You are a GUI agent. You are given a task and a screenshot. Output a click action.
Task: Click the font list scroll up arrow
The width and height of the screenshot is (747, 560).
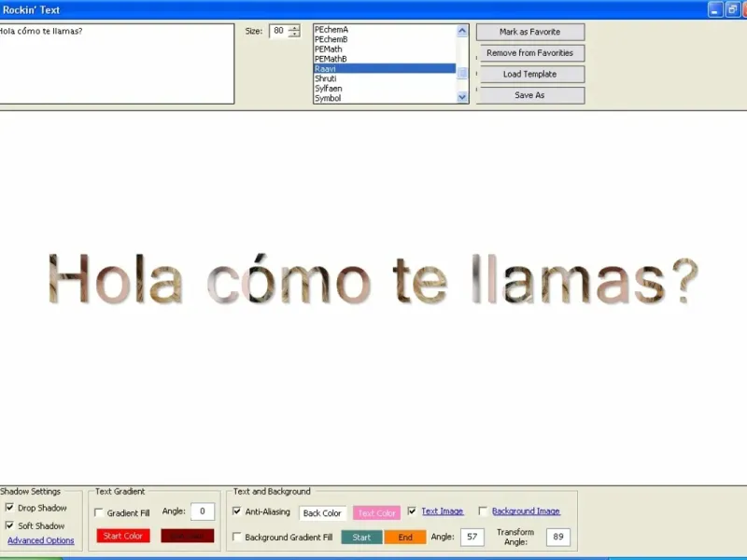pyautogui.click(x=462, y=31)
